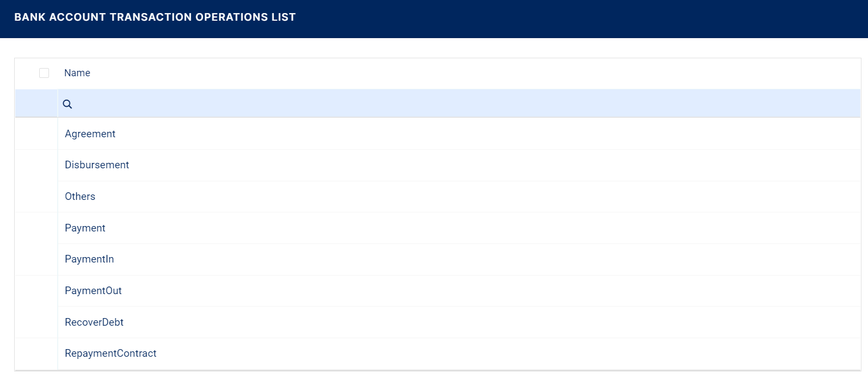868x378 pixels.
Task: Select the Disbursement operation entry
Action: [x=97, y=165]
